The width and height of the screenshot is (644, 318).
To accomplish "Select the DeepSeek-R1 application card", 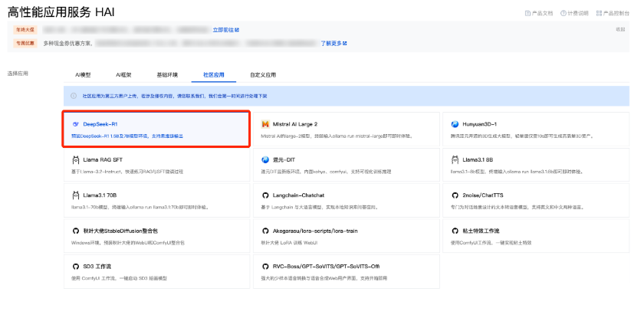I will (x=156, y=129).
